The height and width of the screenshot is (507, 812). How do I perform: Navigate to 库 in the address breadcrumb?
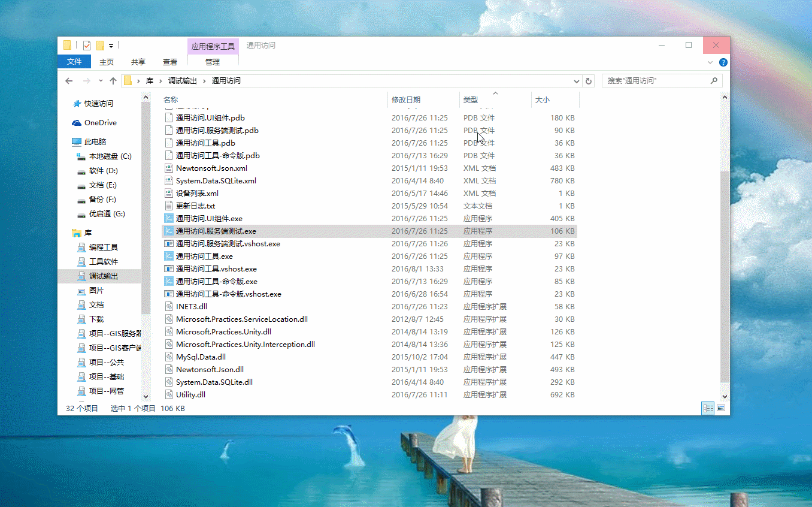[150, 81]
